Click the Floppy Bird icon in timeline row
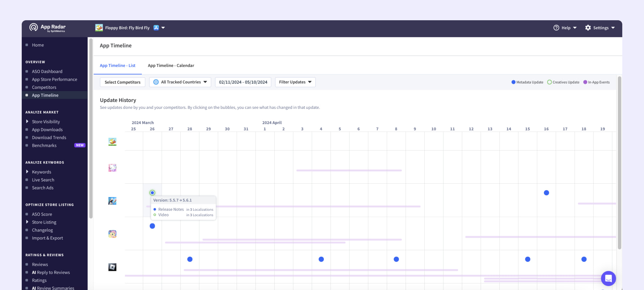The height and width of the screenshot is (290, 644). (113, 142)
